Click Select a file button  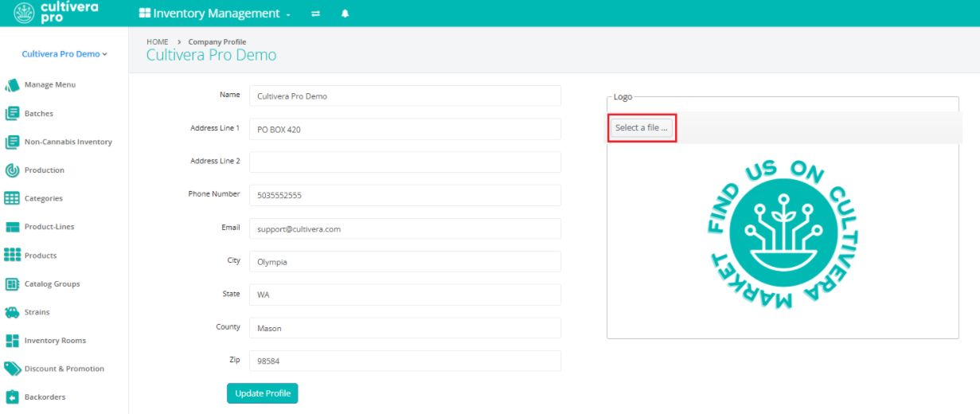tap(642, 127)
